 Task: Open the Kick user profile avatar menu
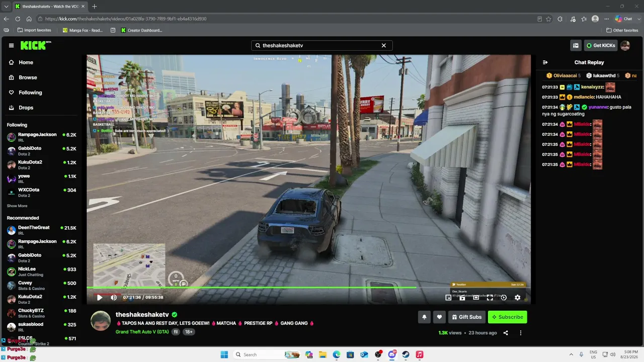(625, 45)
